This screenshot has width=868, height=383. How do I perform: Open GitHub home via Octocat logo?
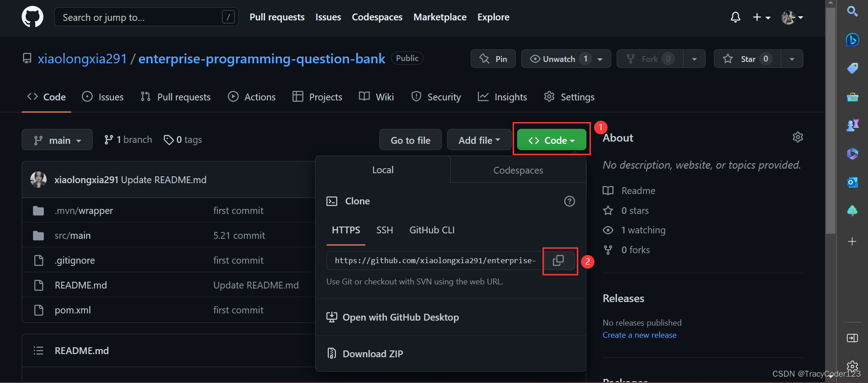click(x=33, y=17)
